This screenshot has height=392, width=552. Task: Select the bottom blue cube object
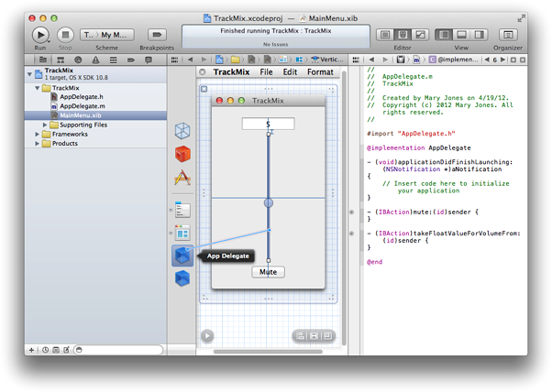click(x=182, y=278)
